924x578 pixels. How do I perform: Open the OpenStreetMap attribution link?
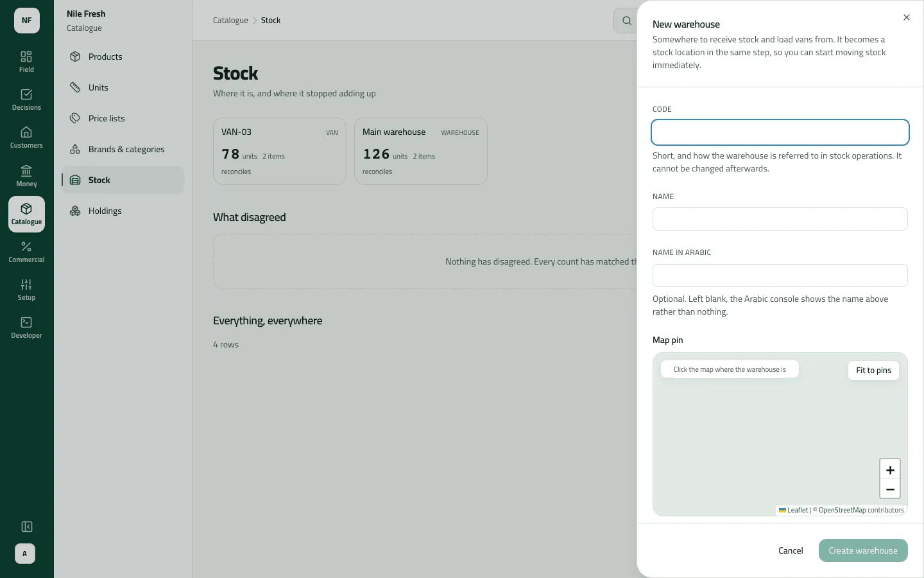coord(842,511)
